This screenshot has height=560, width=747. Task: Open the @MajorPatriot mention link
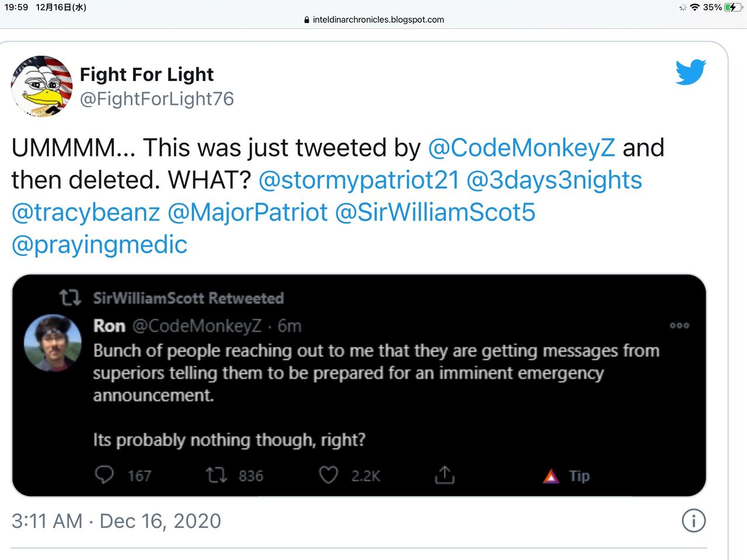coord(247,212)
